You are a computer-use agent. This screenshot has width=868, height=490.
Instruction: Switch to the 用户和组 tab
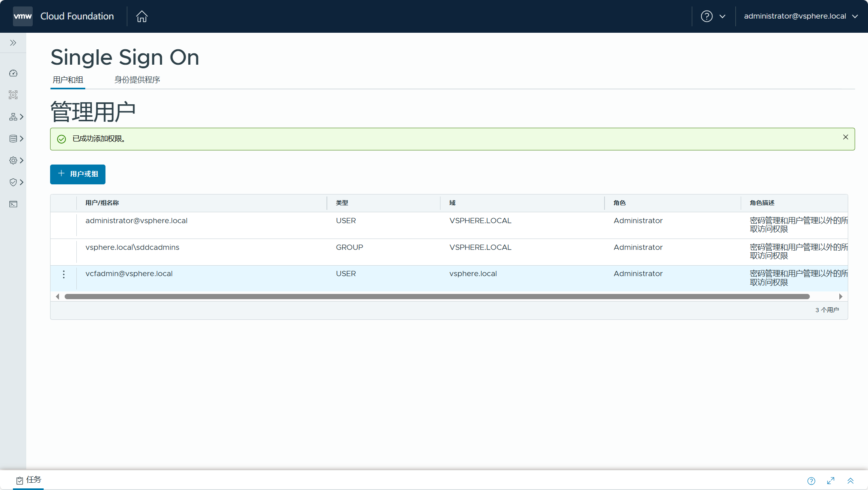point(68,80)
